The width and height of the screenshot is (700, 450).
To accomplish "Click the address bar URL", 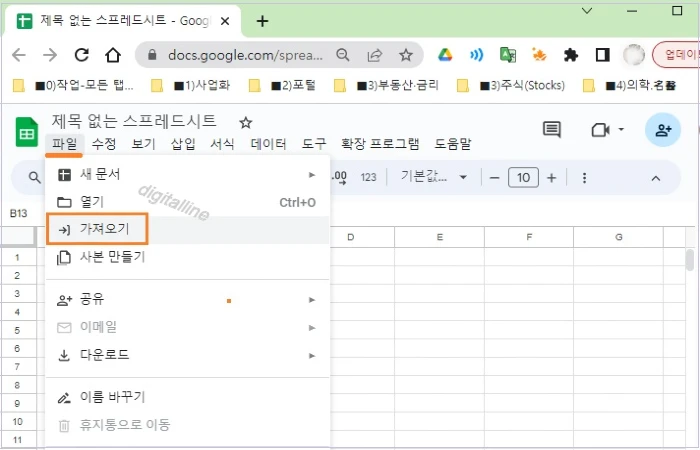I will point(245,55).
